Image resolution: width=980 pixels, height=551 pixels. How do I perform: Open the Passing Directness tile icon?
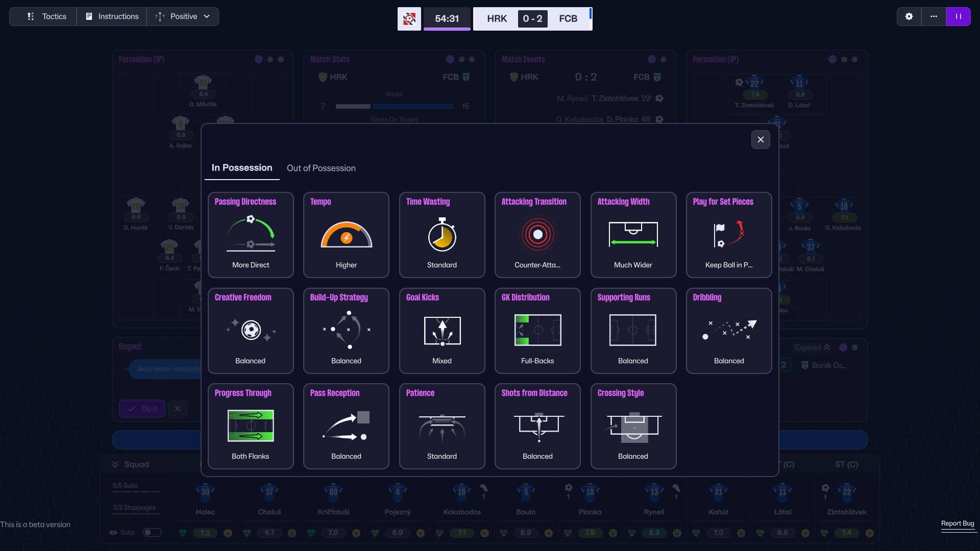point(251,234)
